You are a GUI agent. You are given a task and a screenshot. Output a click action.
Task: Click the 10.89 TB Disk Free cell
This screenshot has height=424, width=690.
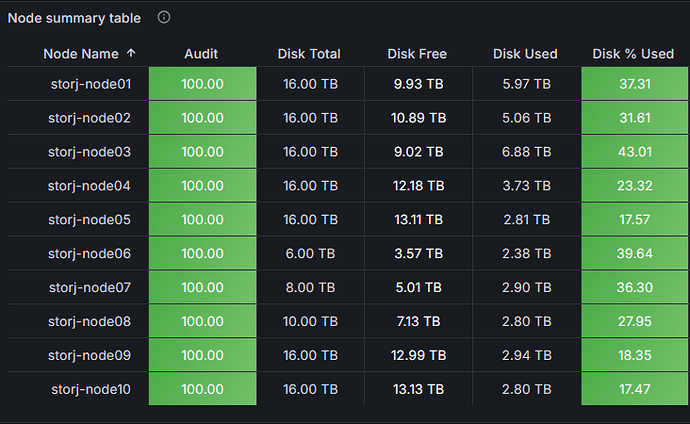[x=418, y=118]
